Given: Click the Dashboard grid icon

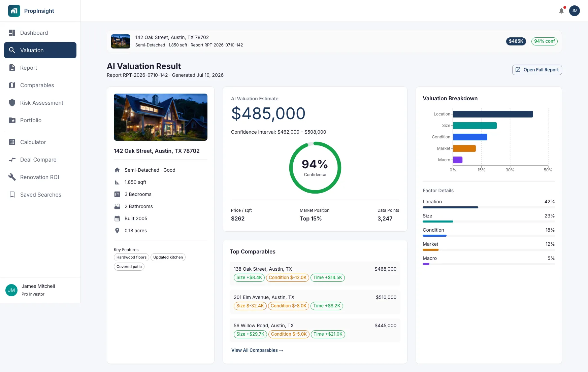Looking at the screenshot, I should point(12,33).
